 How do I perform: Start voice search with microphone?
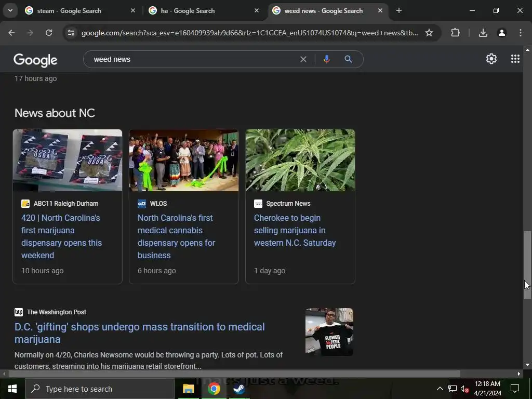[x=326, y=59]
